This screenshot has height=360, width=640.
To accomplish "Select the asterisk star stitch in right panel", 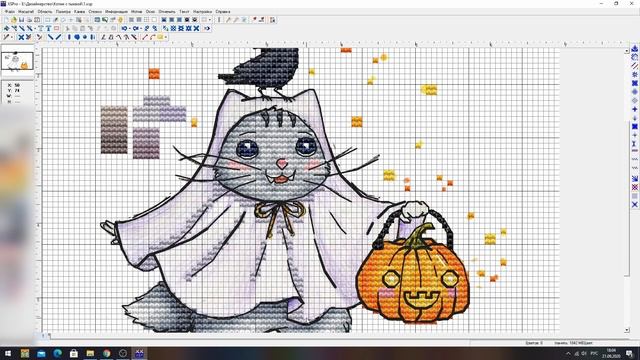I will 635,75.
